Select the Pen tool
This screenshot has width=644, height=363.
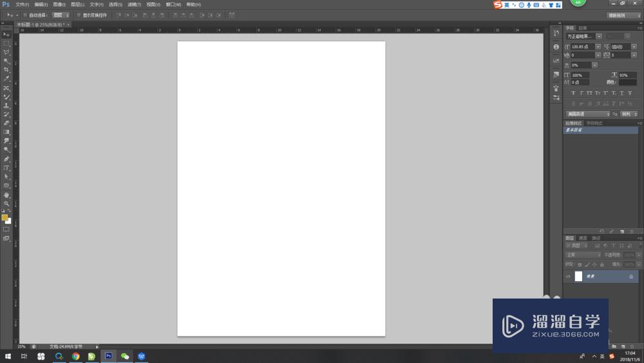(6, 159)
